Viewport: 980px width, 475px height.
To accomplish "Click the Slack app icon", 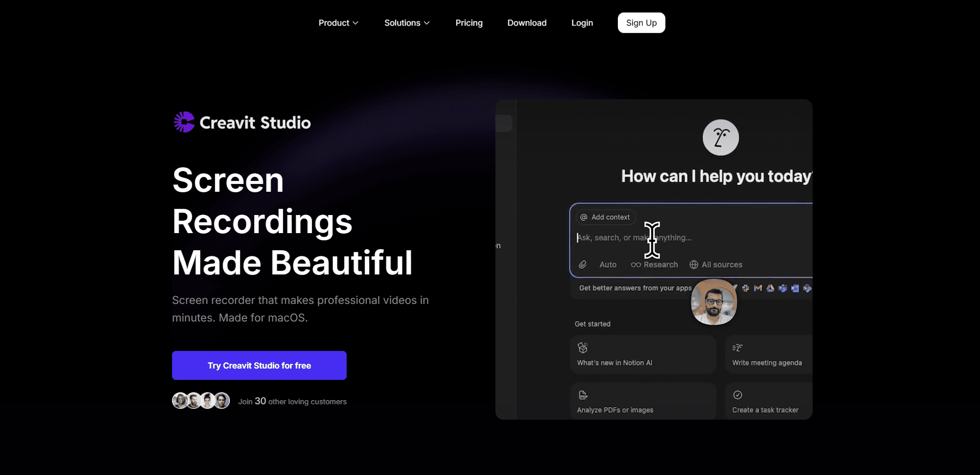I will 745,288.
